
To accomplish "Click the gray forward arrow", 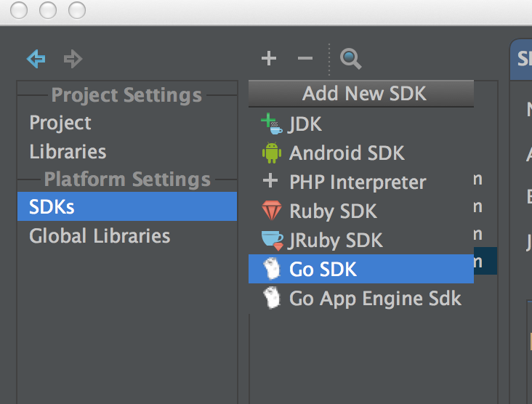I will pos(73,59).
